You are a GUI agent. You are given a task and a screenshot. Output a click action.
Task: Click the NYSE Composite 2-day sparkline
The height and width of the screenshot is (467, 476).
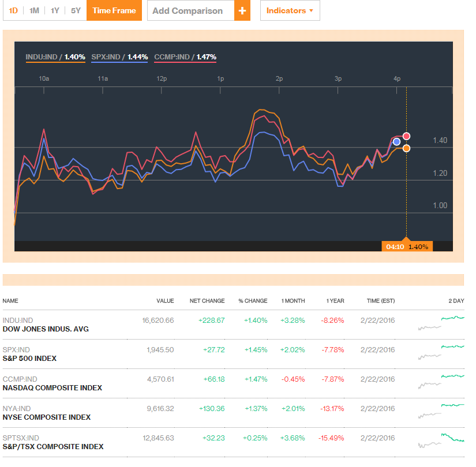(441, 411)
